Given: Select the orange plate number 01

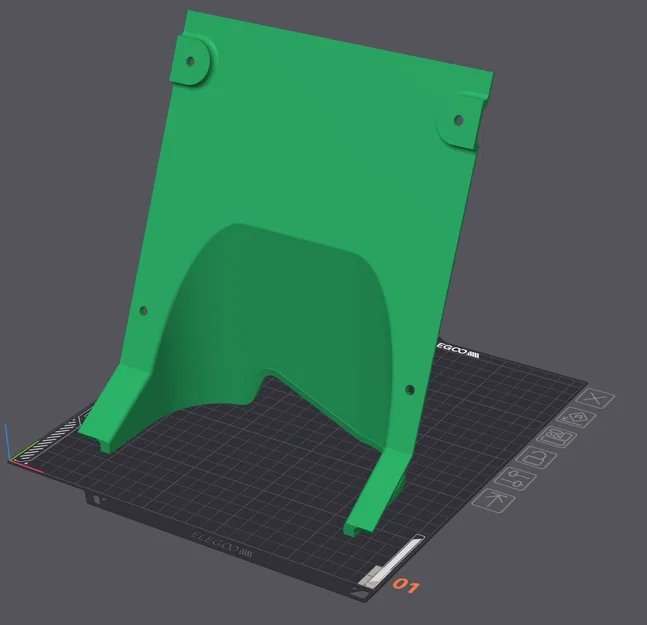Looking at the screenshot, I should pyautogui.click(x=406, y=585).
